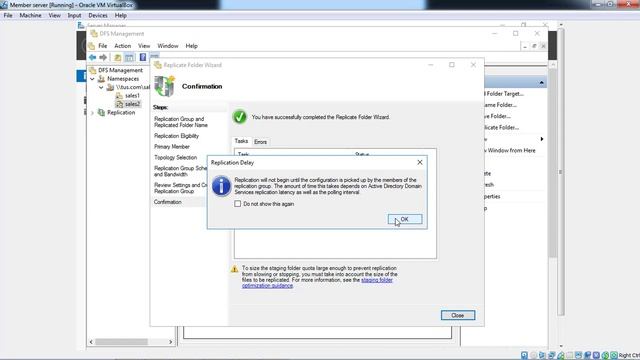Click the right arrow of tree horizontal scrollbar
This screenshot has width=640, height=360.
point(171,342)
